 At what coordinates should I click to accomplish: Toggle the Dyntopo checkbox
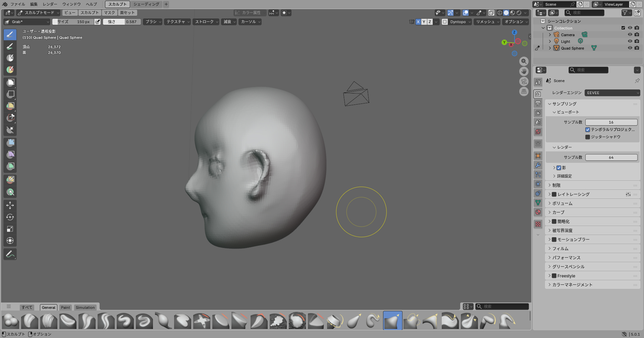click(x=445, y=22)
